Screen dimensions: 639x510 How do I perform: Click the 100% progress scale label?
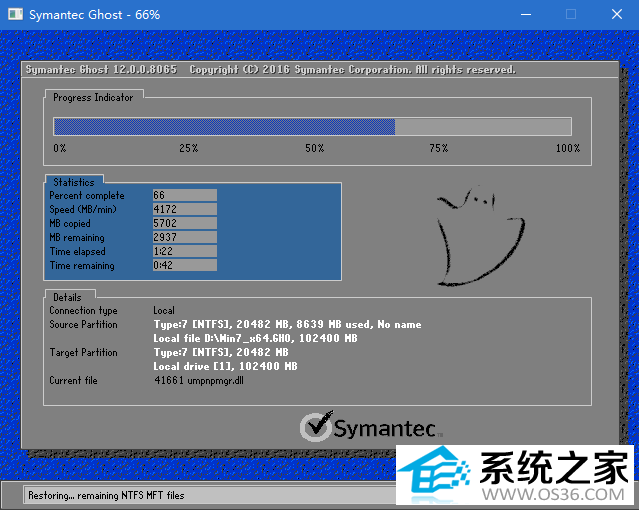(568, 148)
